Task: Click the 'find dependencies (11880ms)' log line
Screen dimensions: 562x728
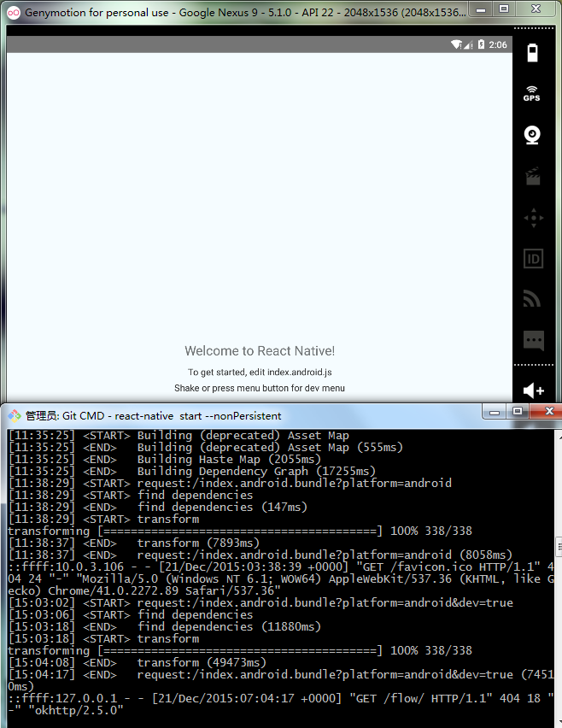Action: [x=165, y=627]
